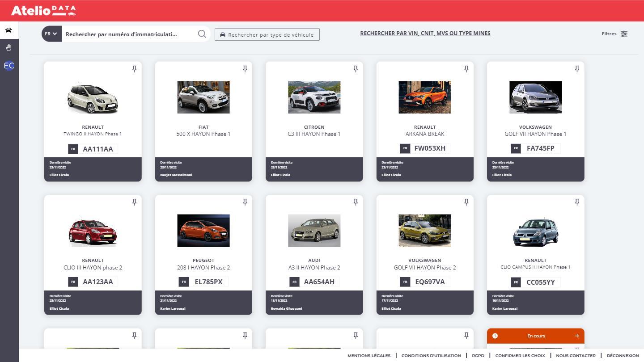This screenshot has width=644, height=362.
Task: Click visitor name Rowaida Ghzouani
Action: coord(286,308)
